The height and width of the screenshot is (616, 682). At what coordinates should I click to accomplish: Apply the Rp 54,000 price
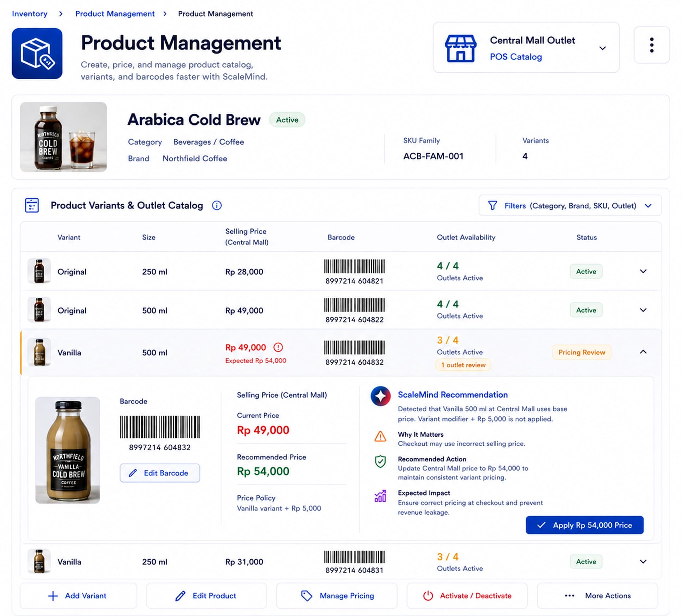click(x=585, y=525)
